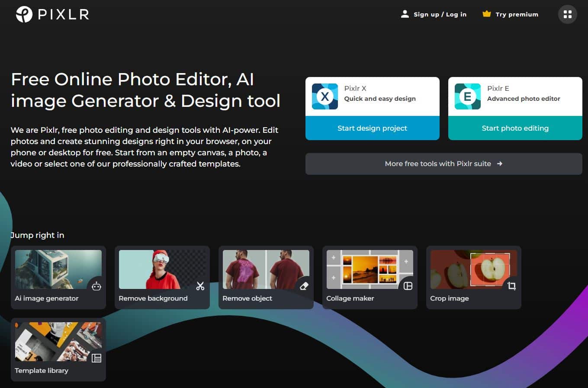The image size is (588, 388).
Task: Click 'Quick and easy design' text
Action: (380, 99)
